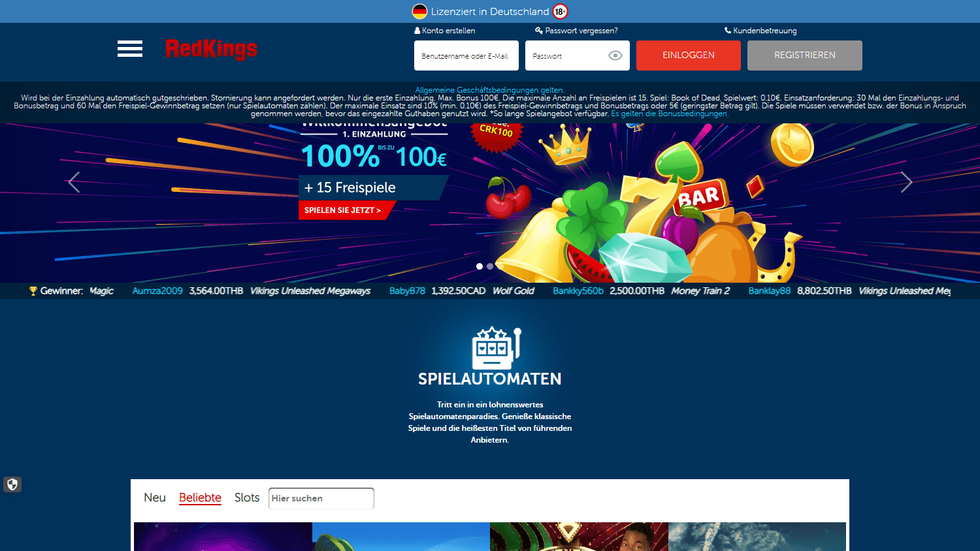Click Lizenziert in Deutschland text
This screenshot has height=551, width=980.
coord(490,11)
